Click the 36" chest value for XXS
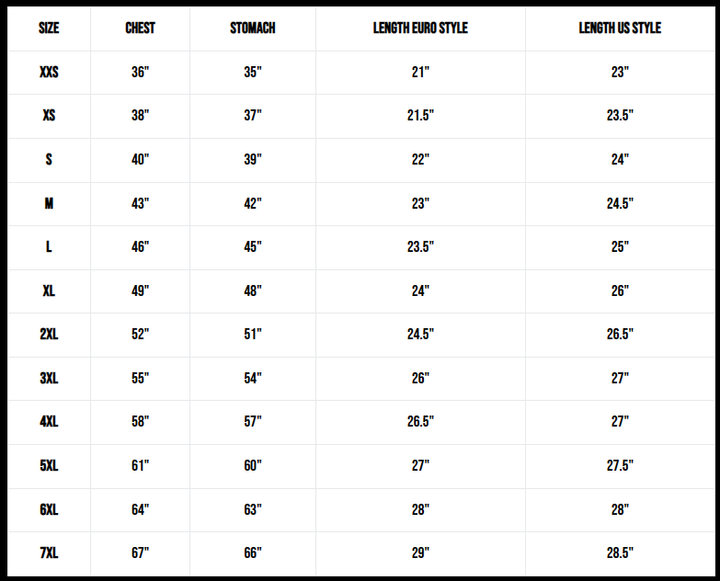 coord(140,72)
